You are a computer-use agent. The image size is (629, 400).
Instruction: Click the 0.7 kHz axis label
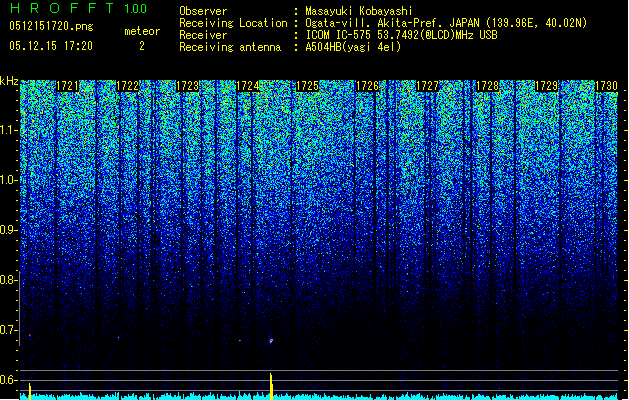[9, 330]
